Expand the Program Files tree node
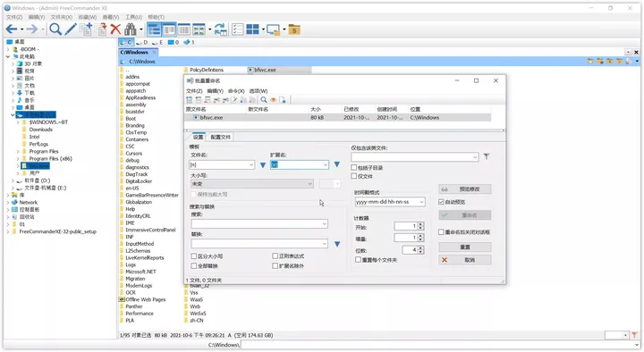The image size is (644, 352). (18, 151)
